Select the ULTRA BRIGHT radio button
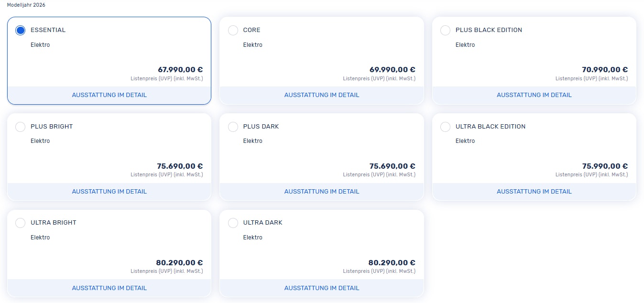This screenshot has height=303, width=644. (x=21, y=223)
